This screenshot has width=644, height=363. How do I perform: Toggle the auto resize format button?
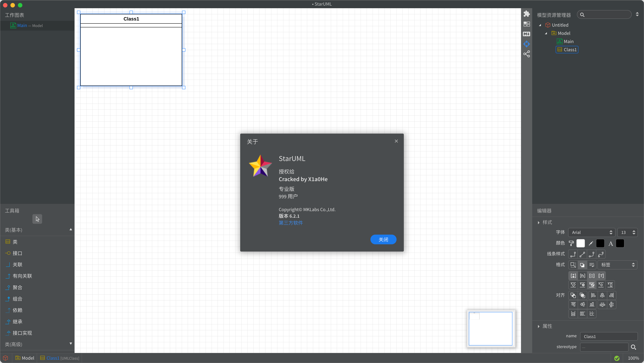pos(573,265)
